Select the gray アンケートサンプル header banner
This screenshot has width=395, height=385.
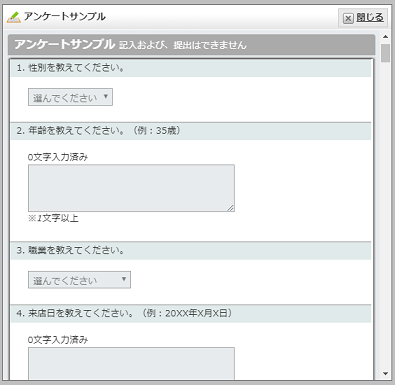pos(192,44)
